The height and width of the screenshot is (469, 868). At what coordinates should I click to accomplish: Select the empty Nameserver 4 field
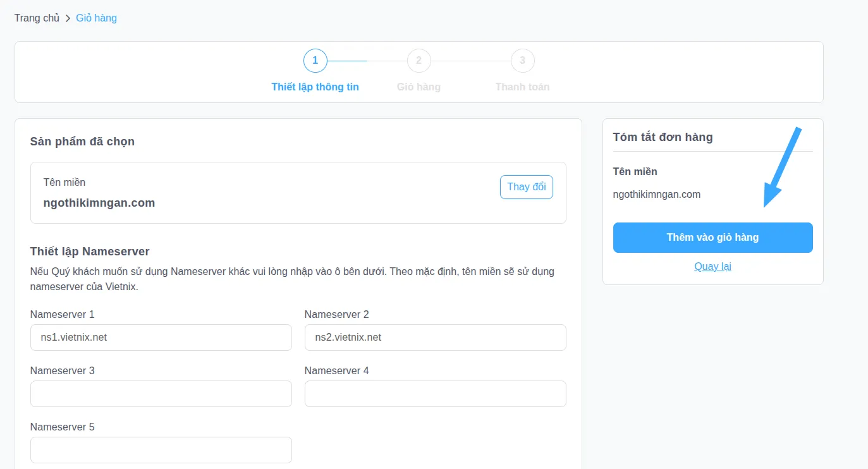pyautogui.click(x=435, y=394)
